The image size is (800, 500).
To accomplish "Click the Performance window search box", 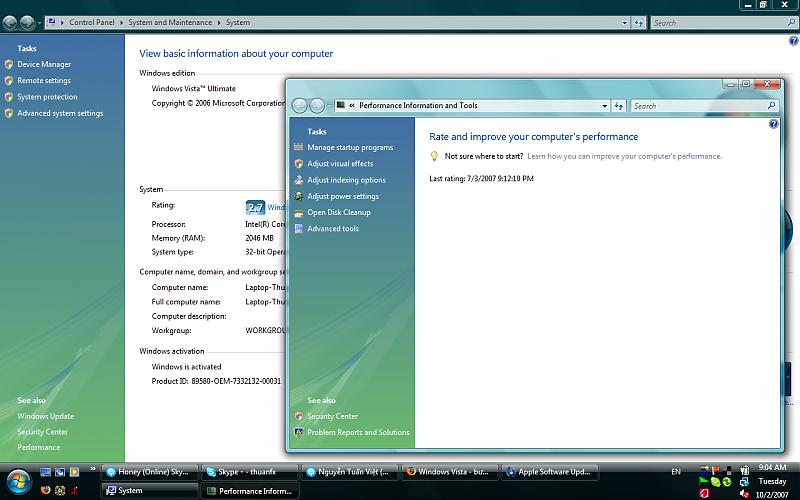I will coord(698,105).
